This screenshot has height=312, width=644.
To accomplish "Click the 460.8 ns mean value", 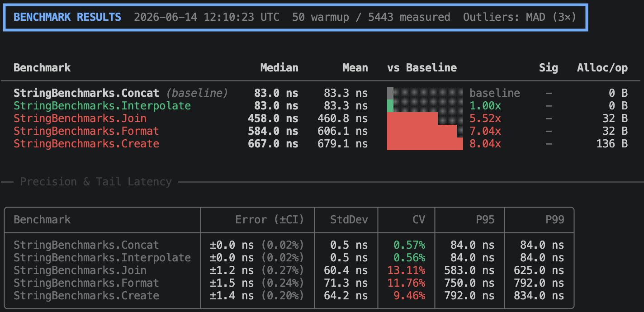I will (x=342, y=118).
